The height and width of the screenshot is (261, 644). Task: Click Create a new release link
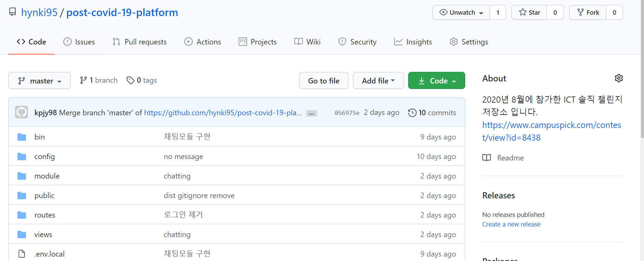pyautogui.click(x=511, y=224)
